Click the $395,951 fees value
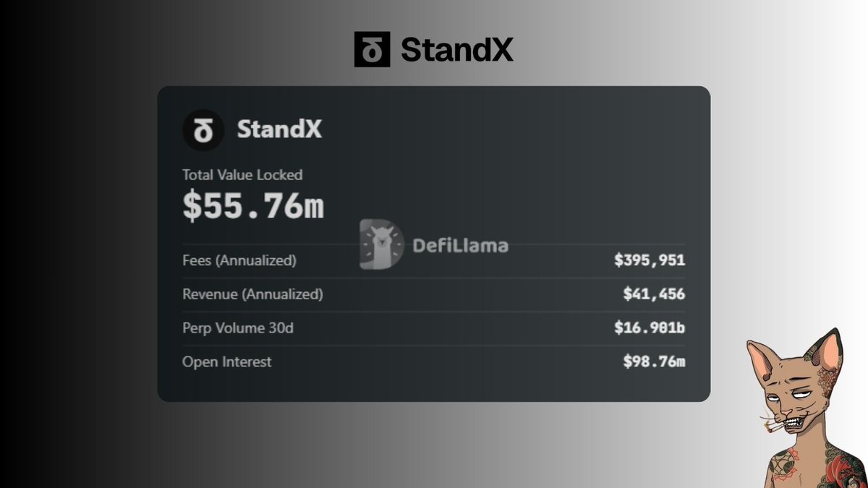The image size is (868, 488). pyautogui.click(x=649, y=260)
